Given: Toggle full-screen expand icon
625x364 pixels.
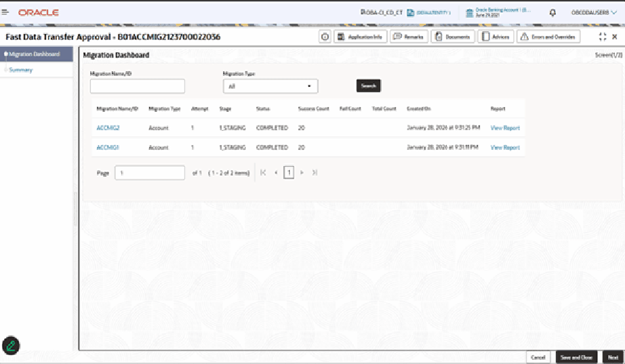Looking at the screenshot, I should pyautogui.click(x=603, y=37).
